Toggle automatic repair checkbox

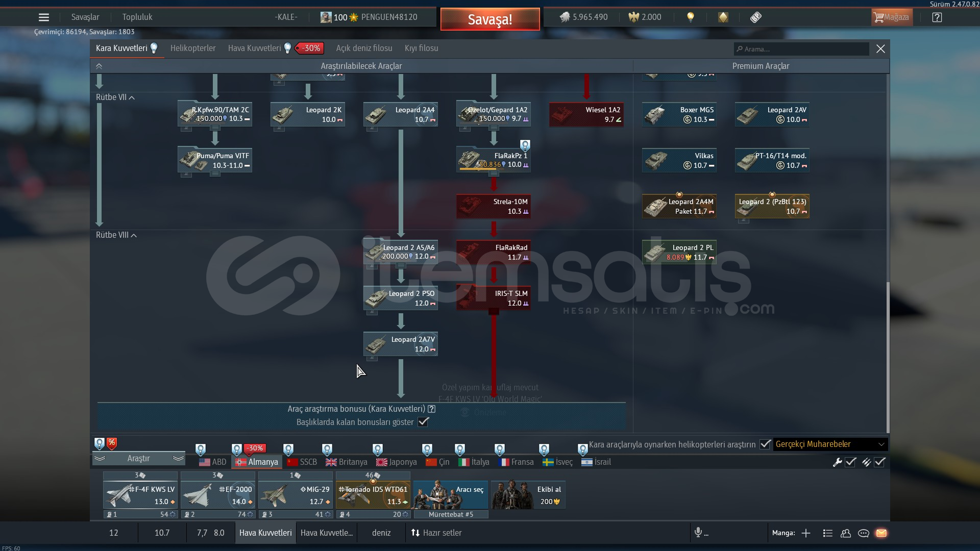pos(850,462)
